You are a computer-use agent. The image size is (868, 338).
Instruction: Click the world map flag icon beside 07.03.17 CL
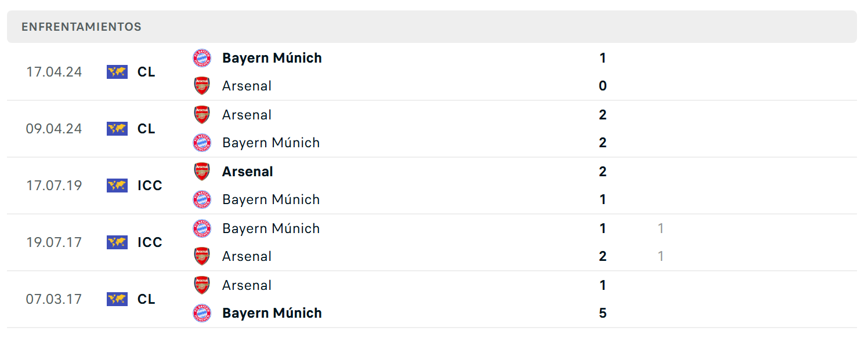click(117, 299)
